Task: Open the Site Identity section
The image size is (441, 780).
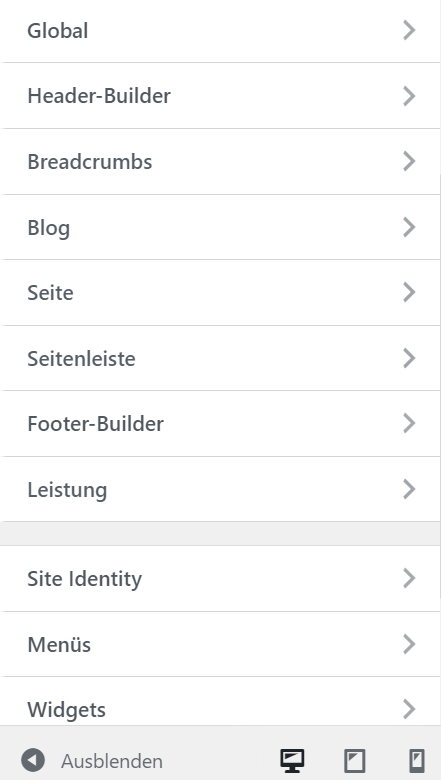Action: (220, 579)
